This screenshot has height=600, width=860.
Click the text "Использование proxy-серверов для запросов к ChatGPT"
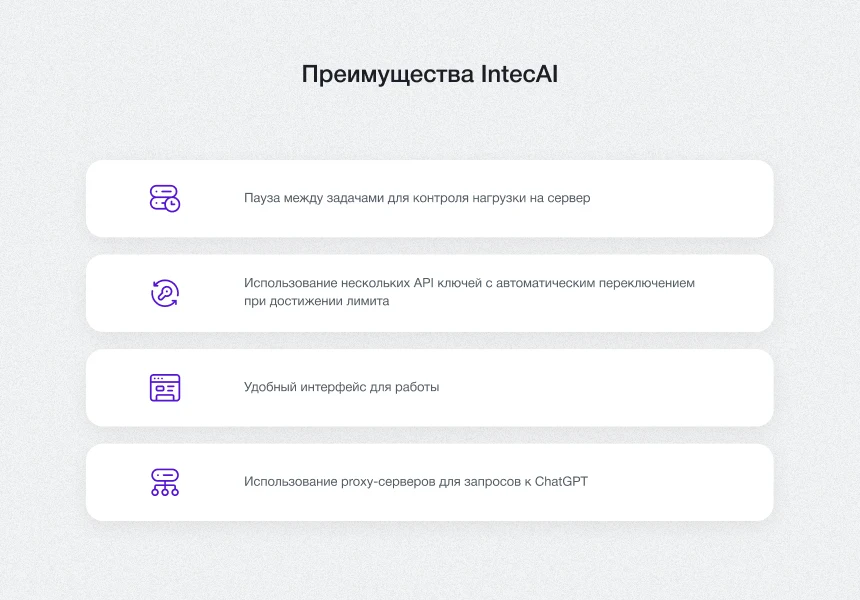pos(416,482)
